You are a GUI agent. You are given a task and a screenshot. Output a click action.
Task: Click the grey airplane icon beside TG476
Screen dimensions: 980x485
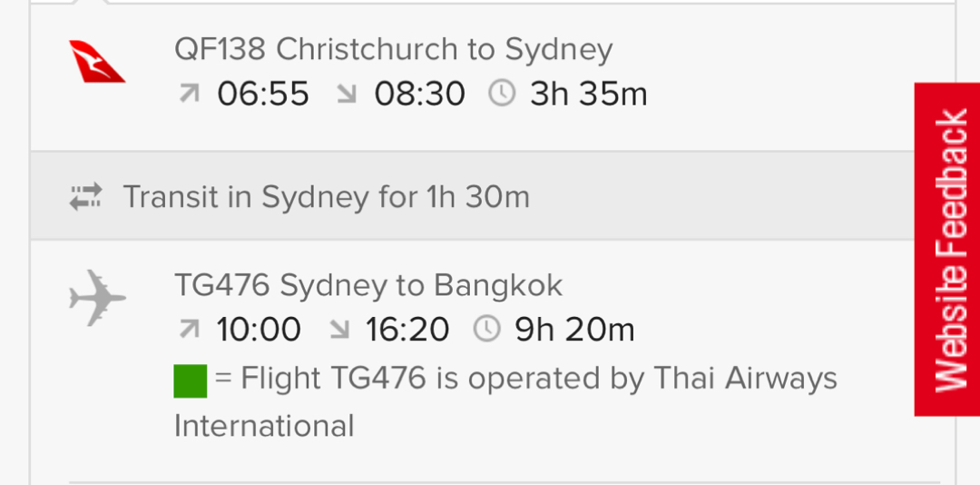pos(97,298)
